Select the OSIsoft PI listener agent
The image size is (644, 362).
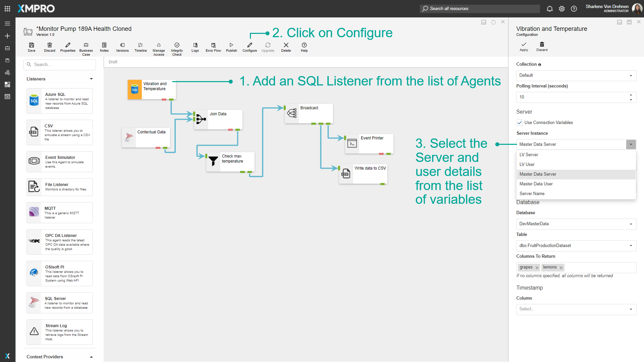coord(60,274)
